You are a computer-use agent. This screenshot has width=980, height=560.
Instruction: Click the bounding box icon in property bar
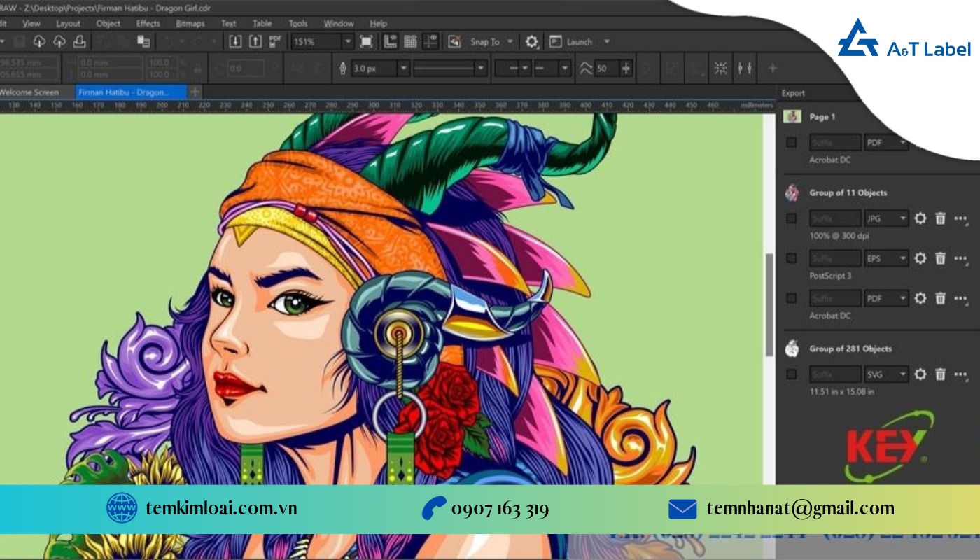tap(720, 69)
